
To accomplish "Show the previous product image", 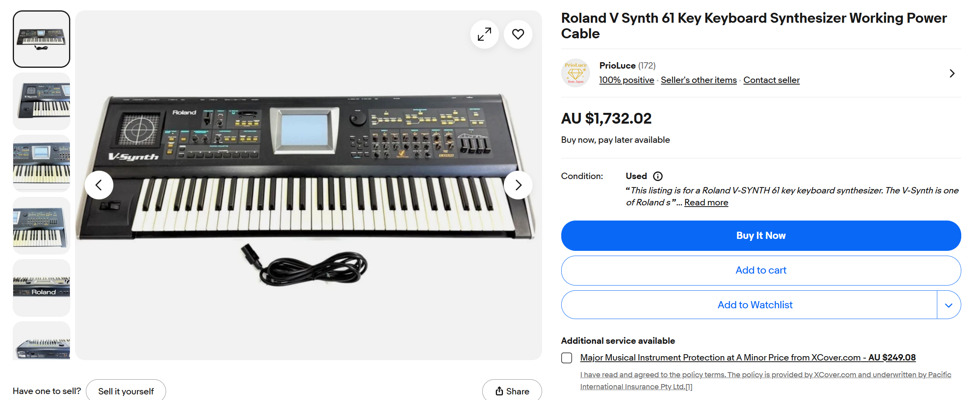I will [99, 185].
